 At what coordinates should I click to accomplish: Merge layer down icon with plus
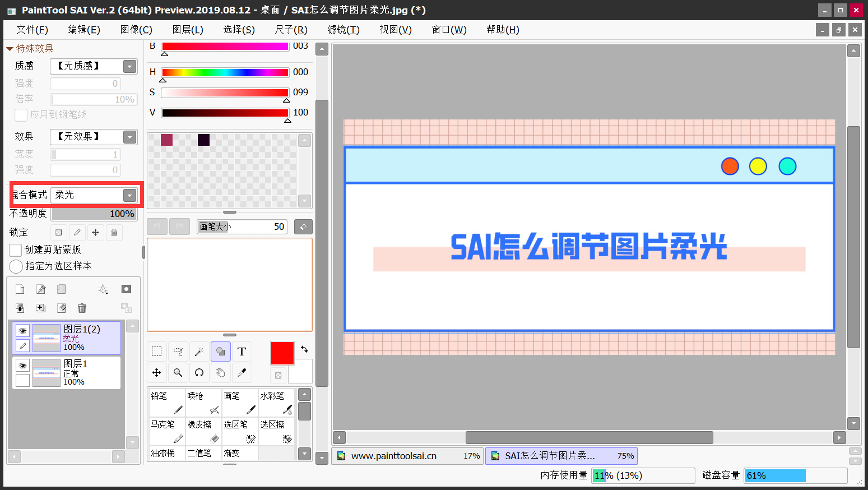(41, 308)
